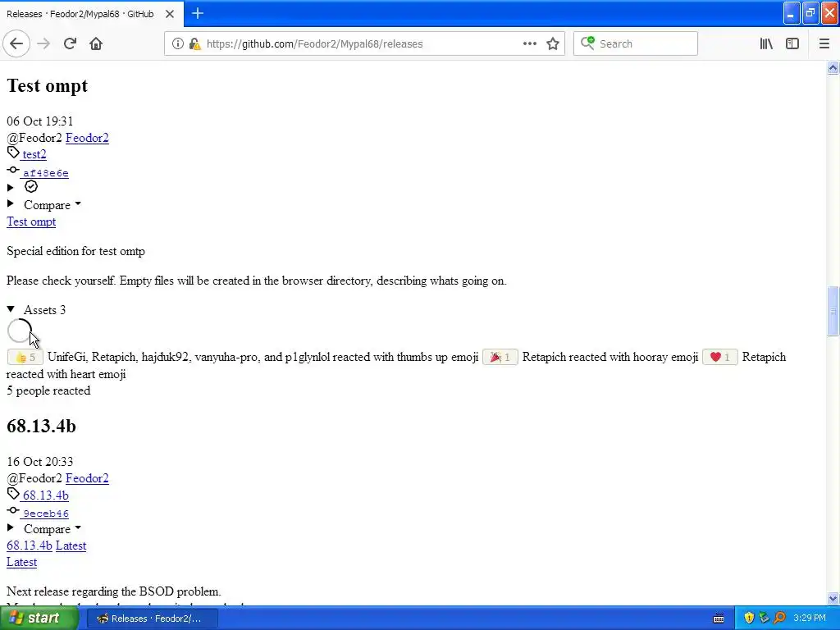840x630 pixels.
Task: Click the commit icon beside 9eceb46
Action: click(x=13, y=510)
